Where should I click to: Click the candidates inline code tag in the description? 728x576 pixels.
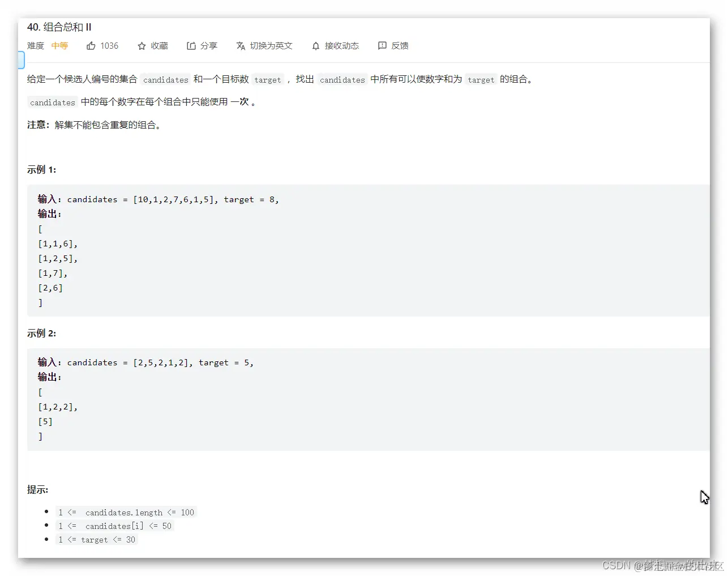[x=165, y=79]
